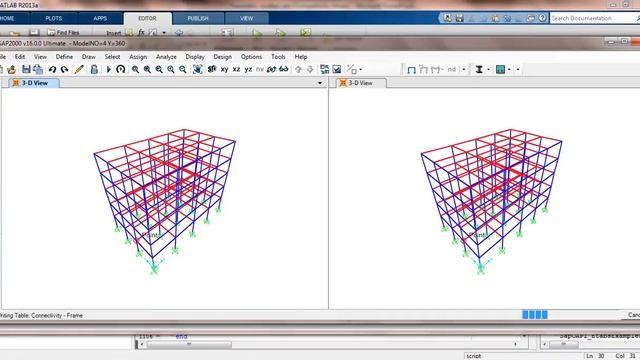Click the print graphics icon beside Save
640x360 pixels.
click(38, 69)
